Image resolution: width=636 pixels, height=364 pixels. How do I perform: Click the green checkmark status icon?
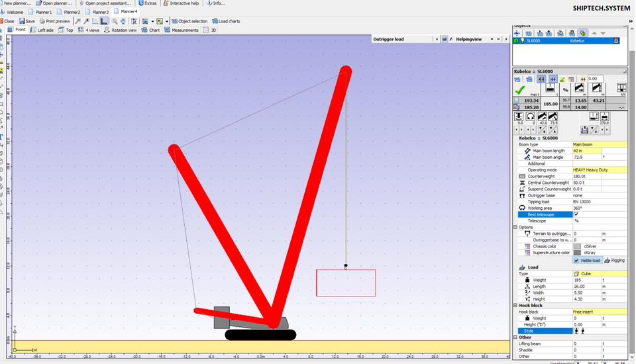pyautogui.click(x=519, y=89)
